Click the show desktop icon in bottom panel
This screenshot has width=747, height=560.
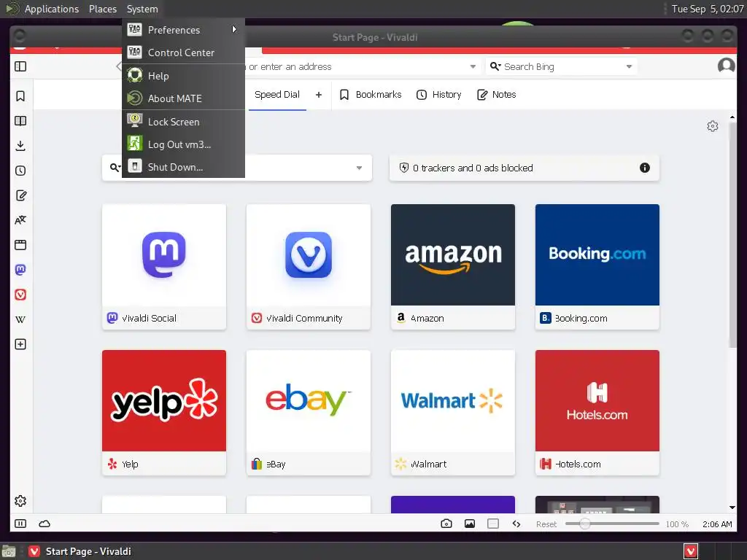9,551
